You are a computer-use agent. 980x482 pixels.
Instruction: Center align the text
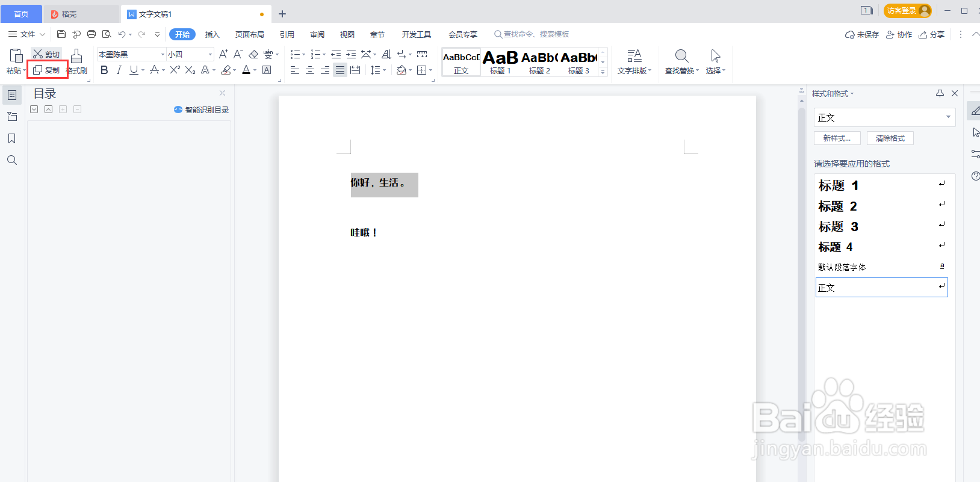pyautogui.click(x=310, y=70)
